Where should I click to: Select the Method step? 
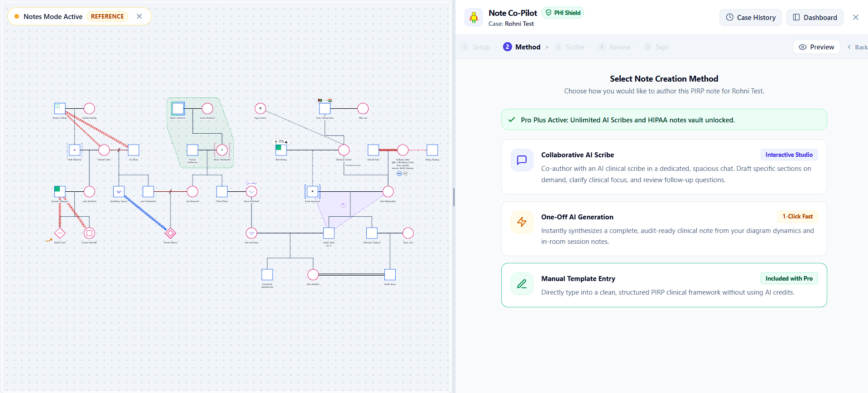[522, 47]
